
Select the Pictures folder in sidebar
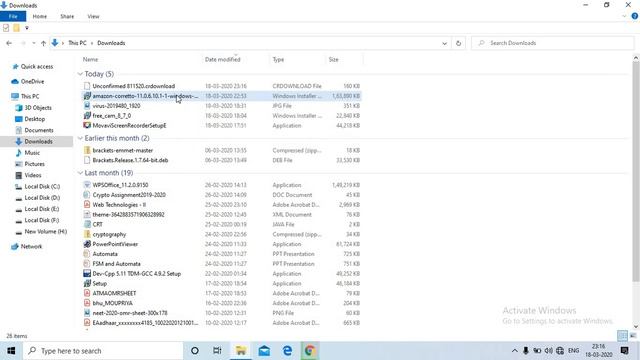click(34, 164)
